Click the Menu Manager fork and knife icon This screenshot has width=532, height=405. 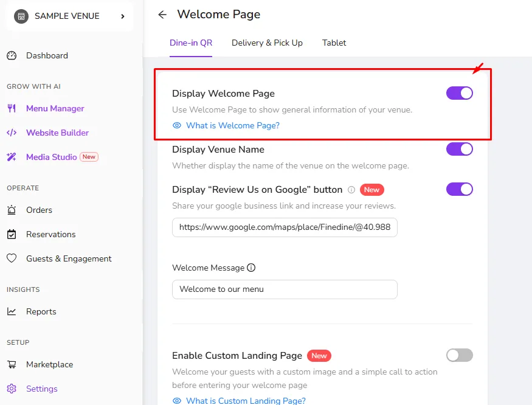pos(12,108)
